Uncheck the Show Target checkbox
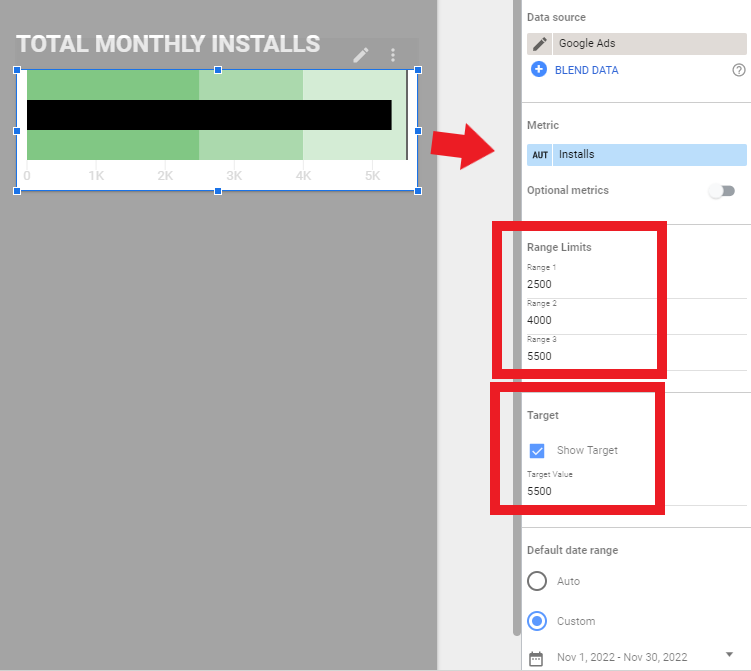 pos(537,450)
